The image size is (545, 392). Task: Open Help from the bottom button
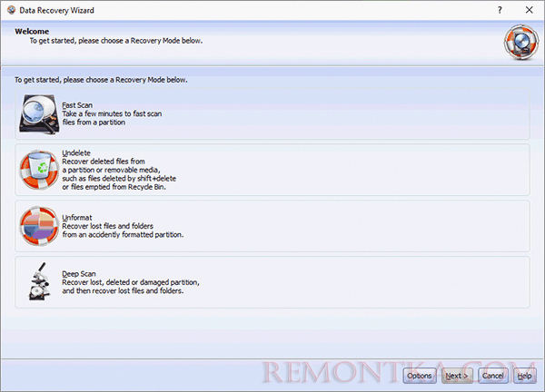[524, 375]
